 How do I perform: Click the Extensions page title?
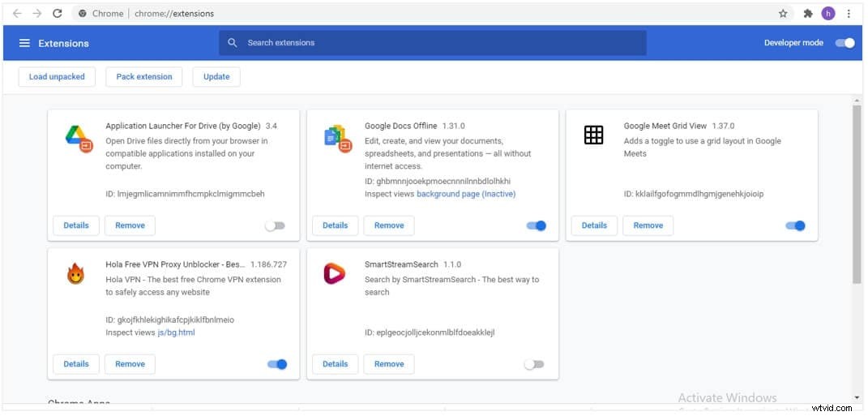point(64,43)
